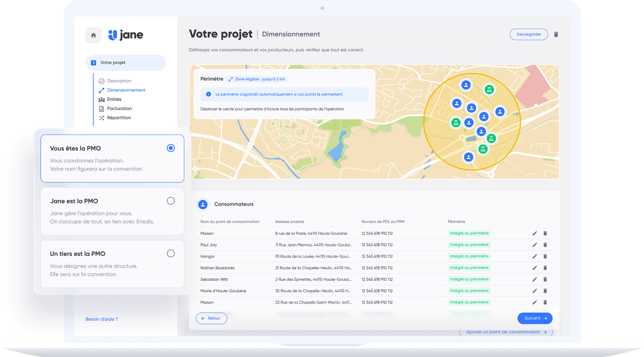Screen dimensions: 644x357
Task: Select 'Vous êtes la PMO' radio option
Action: point(171,148)
